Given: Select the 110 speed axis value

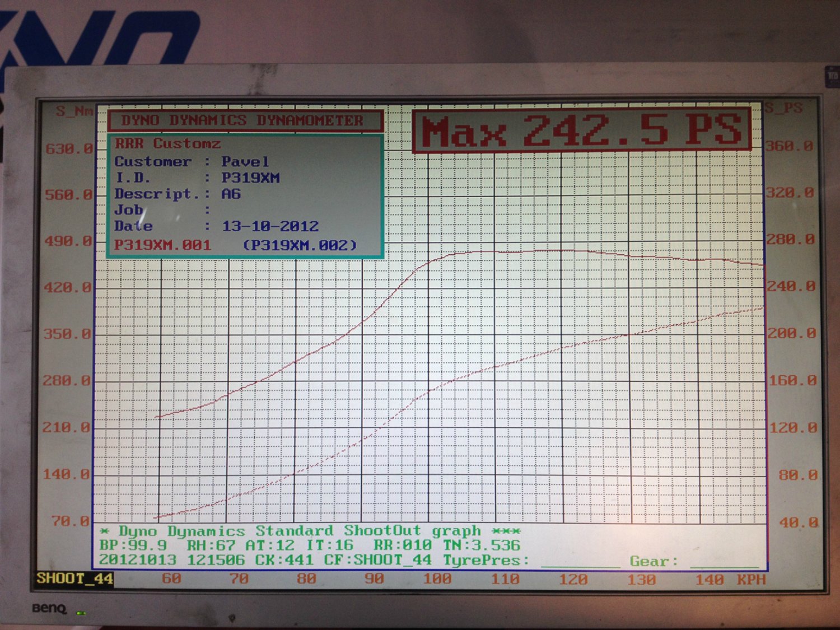Looking at the screenshot, I should coord(505,579).
